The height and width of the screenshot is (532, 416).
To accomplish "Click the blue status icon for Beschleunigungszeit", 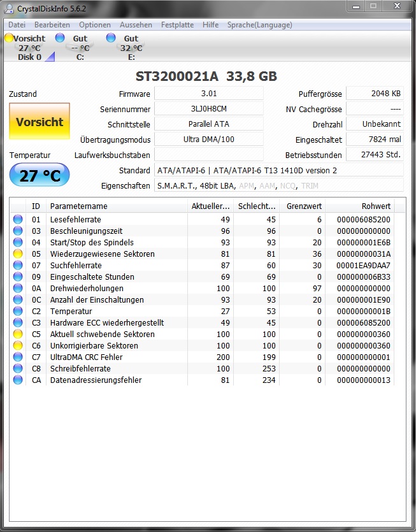I will [18, 231].
